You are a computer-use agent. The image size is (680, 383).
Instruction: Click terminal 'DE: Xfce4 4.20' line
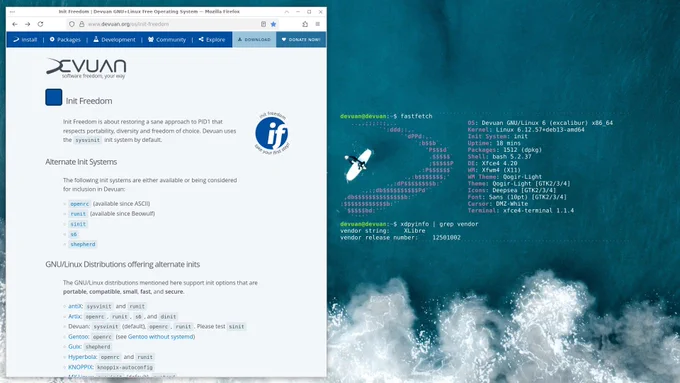pos(493,164)
